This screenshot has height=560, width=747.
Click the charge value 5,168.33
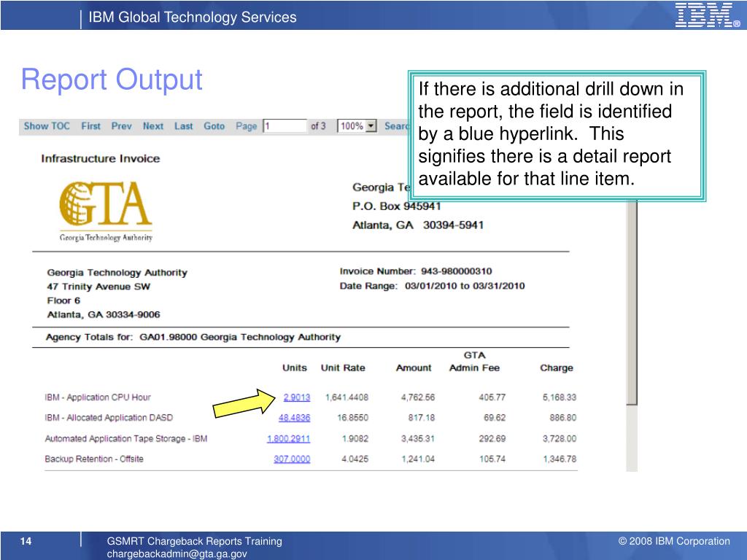[x=560, y=397]
